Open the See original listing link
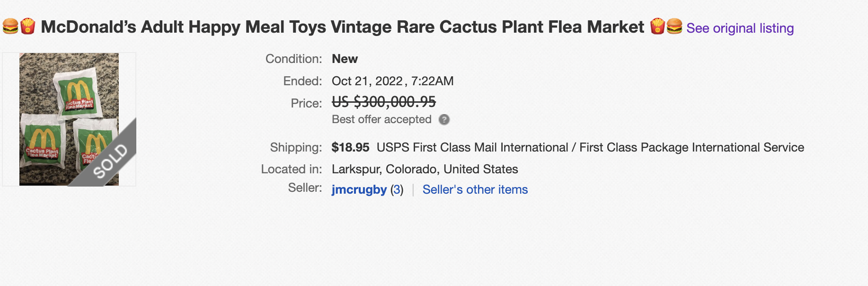Screen dimensions: 868x286 point(740,28)
